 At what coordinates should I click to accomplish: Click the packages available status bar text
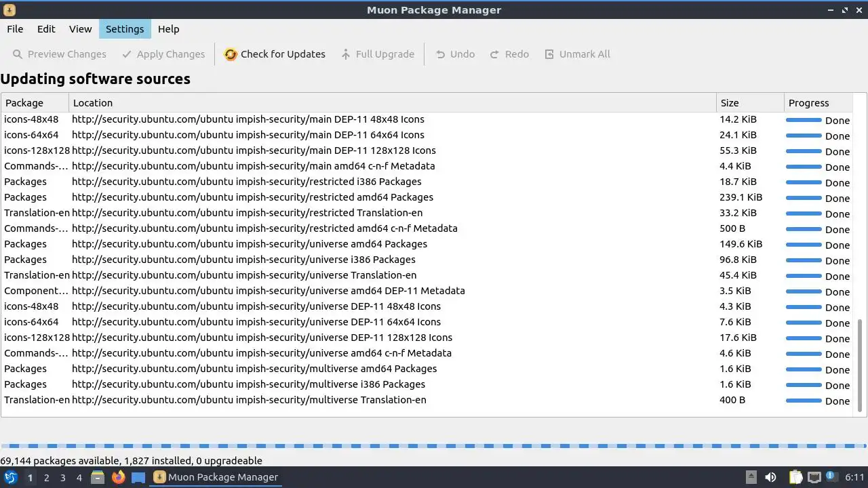[x=131, y=460]
